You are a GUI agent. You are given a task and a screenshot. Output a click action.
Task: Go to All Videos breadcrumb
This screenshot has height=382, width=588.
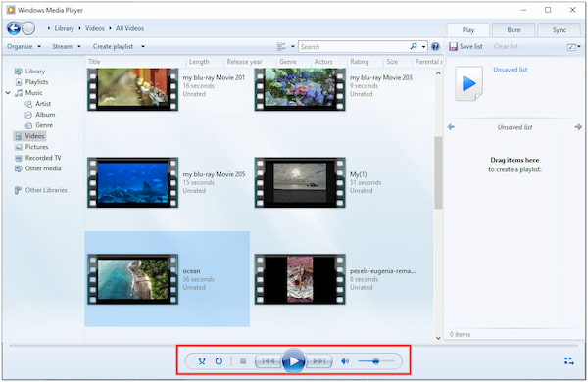[x=129, y=28]
